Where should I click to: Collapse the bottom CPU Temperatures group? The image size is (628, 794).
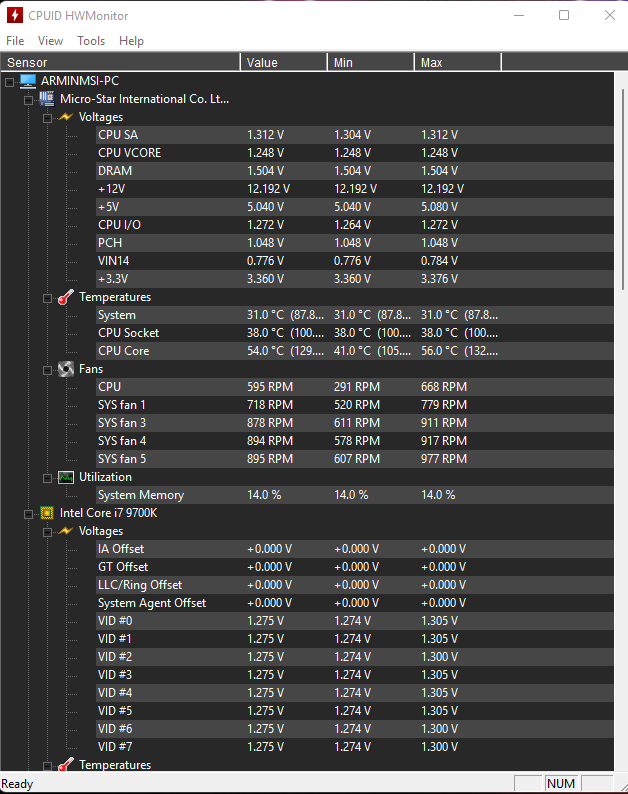click(47, 766)
